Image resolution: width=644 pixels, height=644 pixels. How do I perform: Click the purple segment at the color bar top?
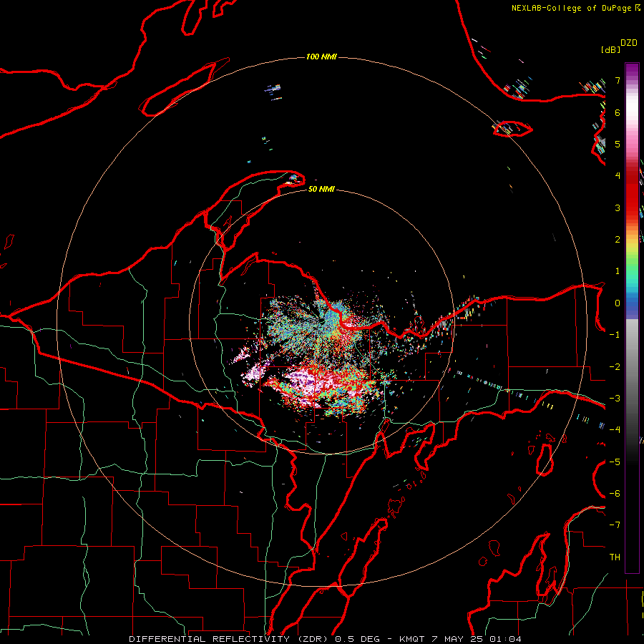[632, 71]
